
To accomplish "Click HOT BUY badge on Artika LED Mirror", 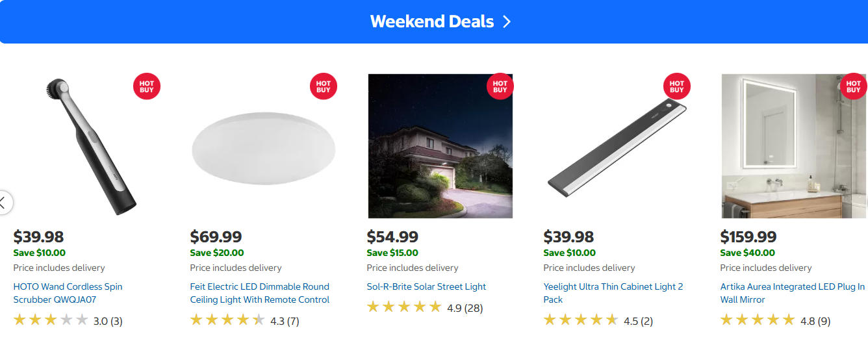I will (853, 86).
